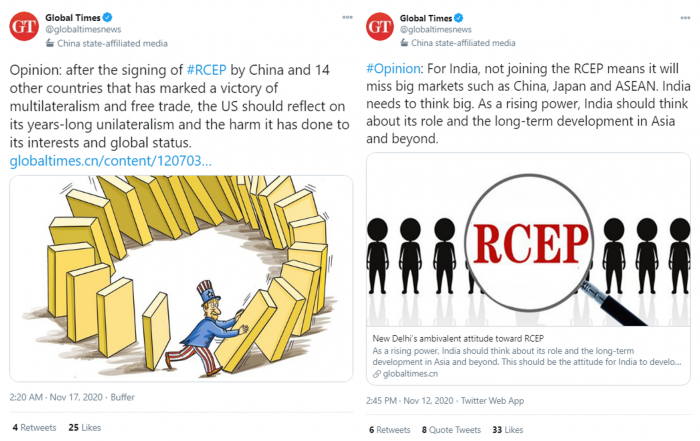Click the state-affiliated media icon, left tweet
The image size is (700, 441).
[x=50, y=43]
